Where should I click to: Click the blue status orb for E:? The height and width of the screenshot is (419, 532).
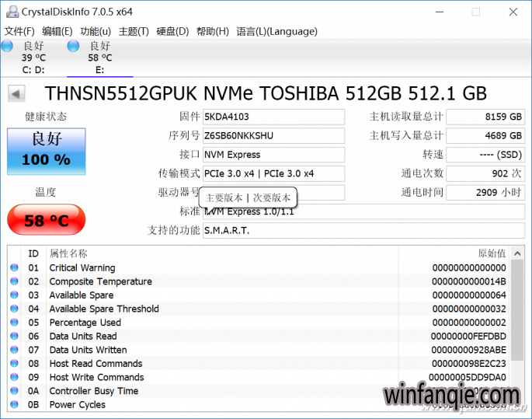tap(73, 46)
